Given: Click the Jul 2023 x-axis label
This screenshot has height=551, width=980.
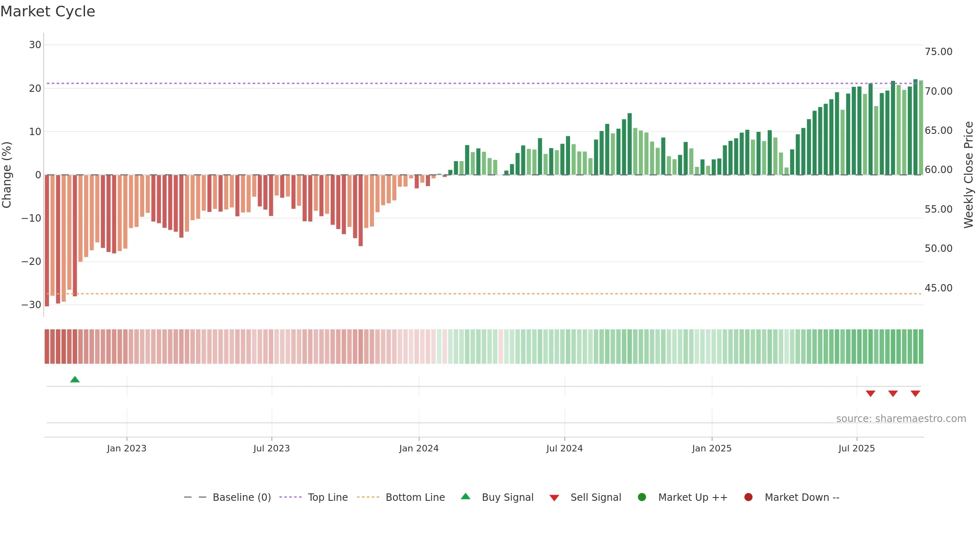Looking at the screenshot, I should point(272,448).
